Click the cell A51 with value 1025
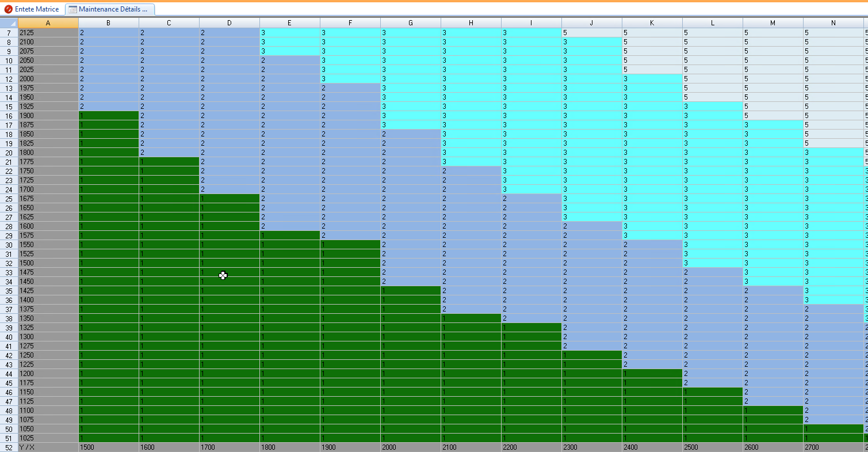868x452 pixels. pyautogui.click(x=48, y=438)
